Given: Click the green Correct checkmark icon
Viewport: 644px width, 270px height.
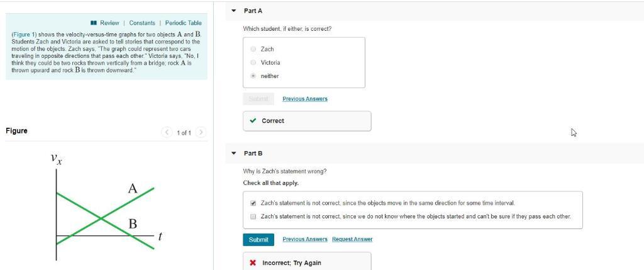Looking at the screenshot, I should (x=253, y=121).
